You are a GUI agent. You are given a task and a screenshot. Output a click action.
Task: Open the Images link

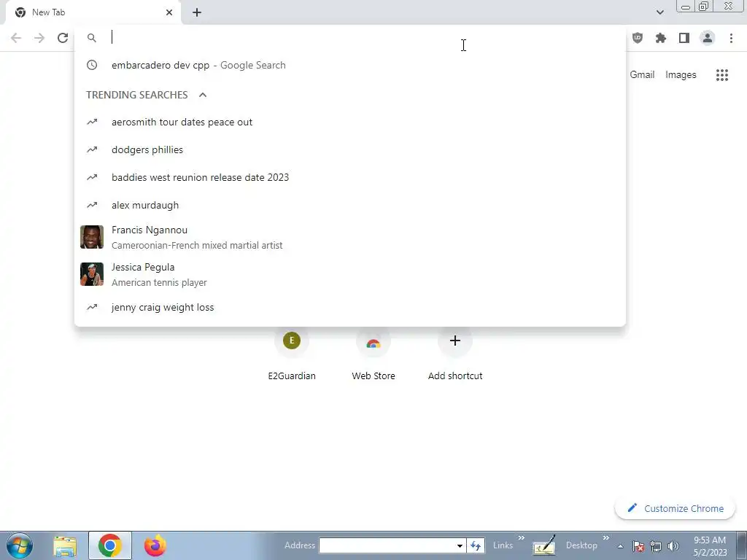coord(681,75)
